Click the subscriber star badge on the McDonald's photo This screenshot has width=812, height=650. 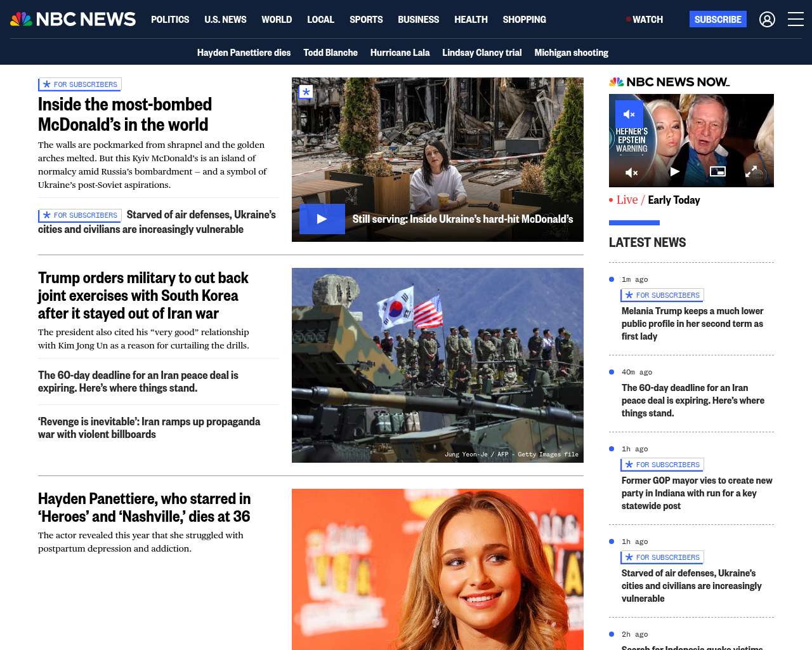coord(306,92)
